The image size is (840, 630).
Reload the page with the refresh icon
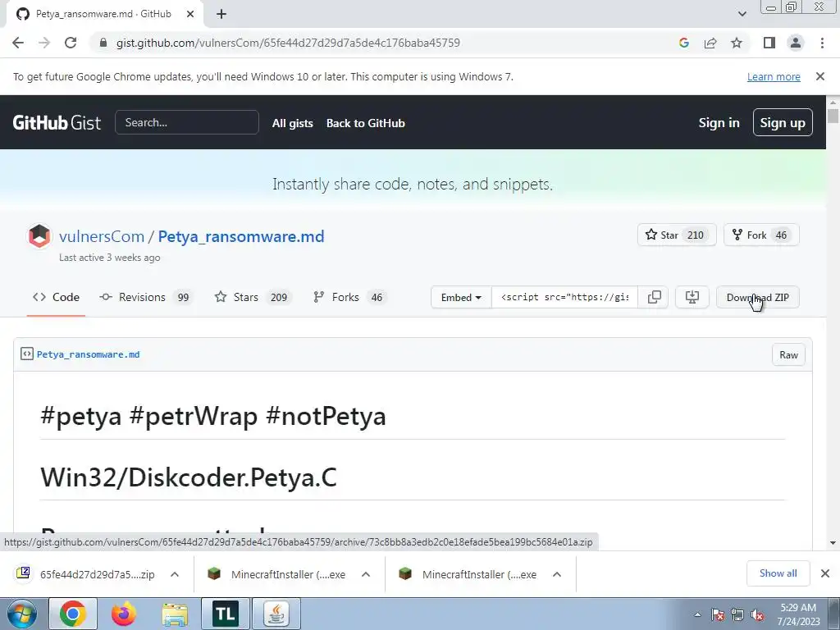pyautogui.click(x=71, y=43)
